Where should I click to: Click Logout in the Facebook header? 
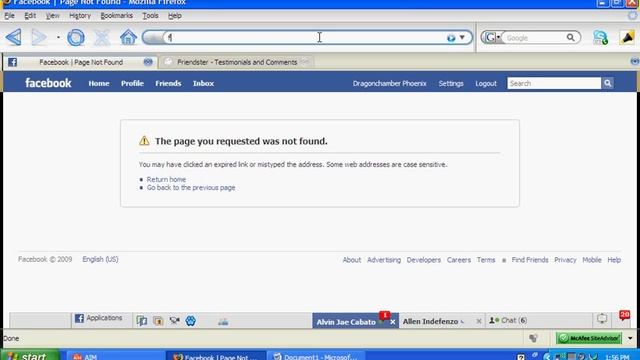click(x=486, y=83)
